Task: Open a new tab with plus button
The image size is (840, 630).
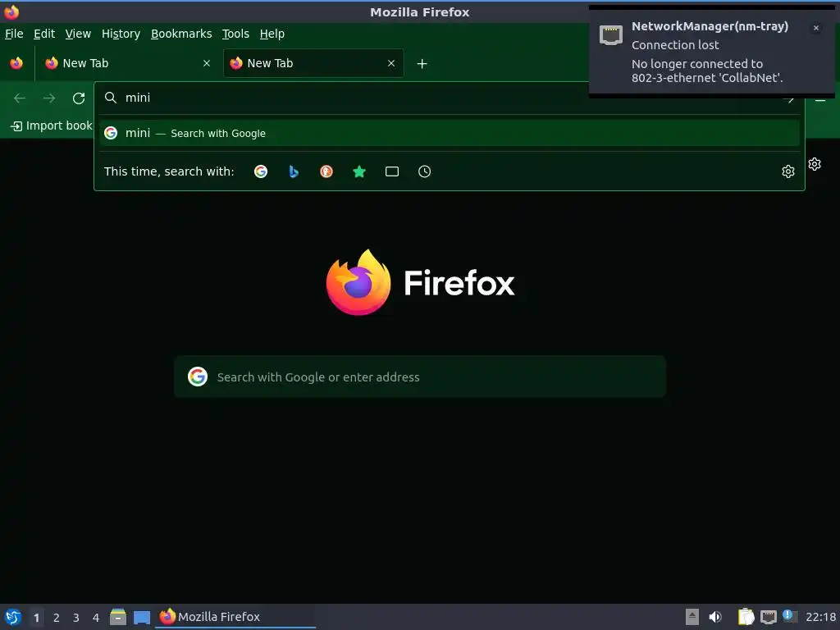Action: pyautogui.click(x=422, y=64)
